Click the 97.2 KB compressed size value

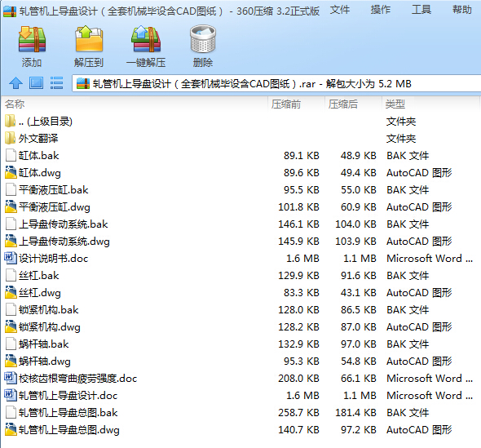point(358,429)
